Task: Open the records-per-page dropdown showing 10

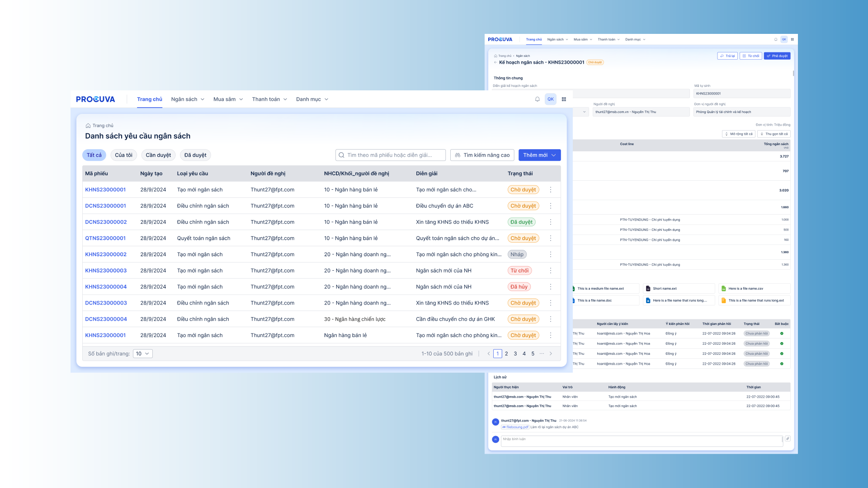Action: click(143, 354)
